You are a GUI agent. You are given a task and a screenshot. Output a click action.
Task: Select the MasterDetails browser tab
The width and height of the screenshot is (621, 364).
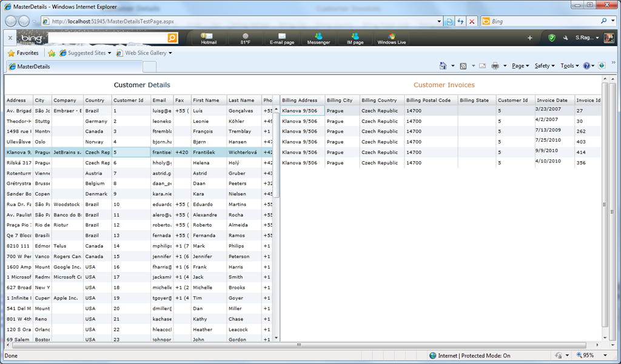[x=74, y=67]
